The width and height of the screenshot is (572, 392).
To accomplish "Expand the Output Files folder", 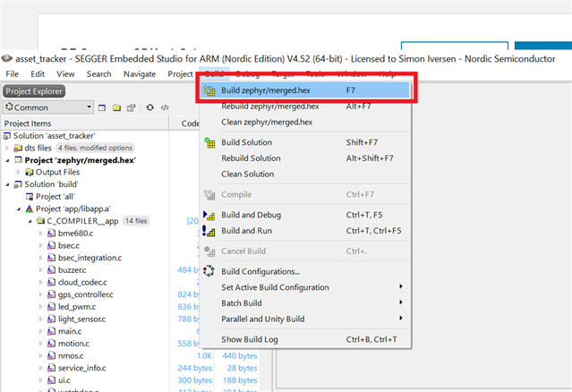I will [18, 172].
